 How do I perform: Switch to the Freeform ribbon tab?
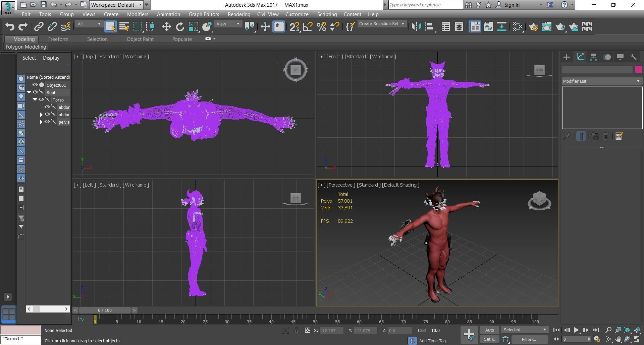point(58,39)
